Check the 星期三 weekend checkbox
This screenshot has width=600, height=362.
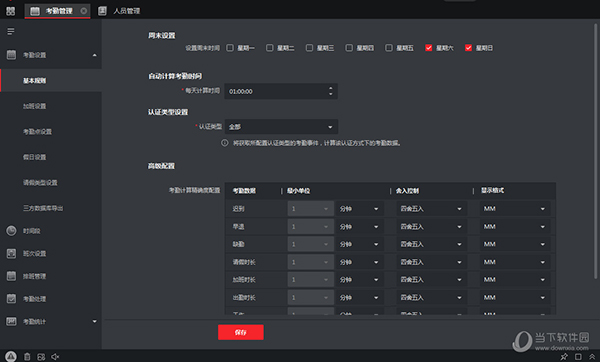pos(310,48)
